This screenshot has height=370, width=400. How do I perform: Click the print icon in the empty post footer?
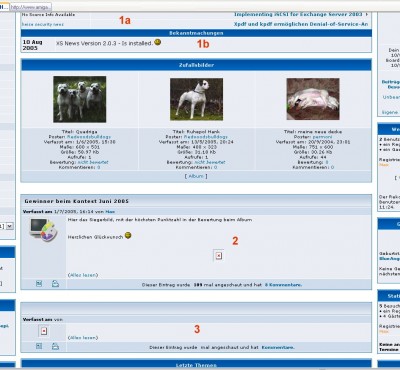(x=55, y=346)
